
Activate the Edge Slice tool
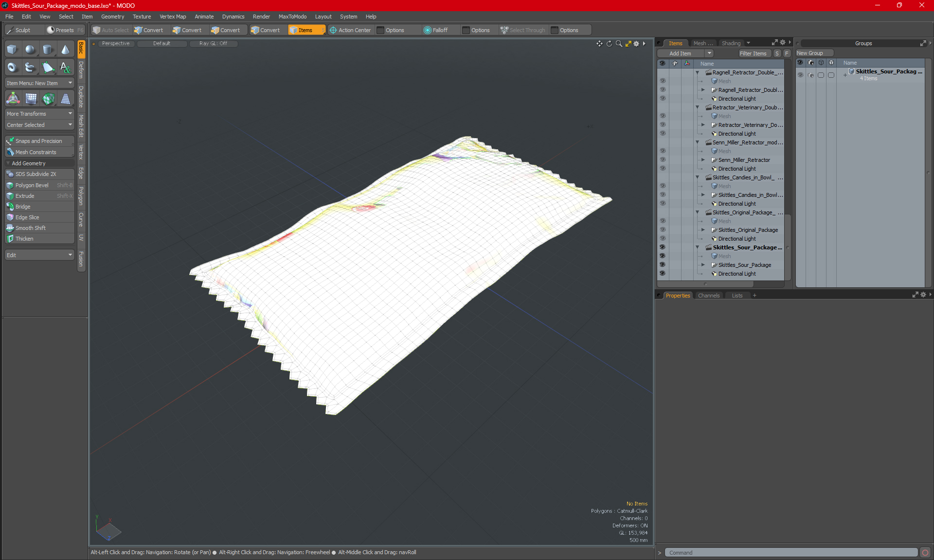[x=39, y=217]
